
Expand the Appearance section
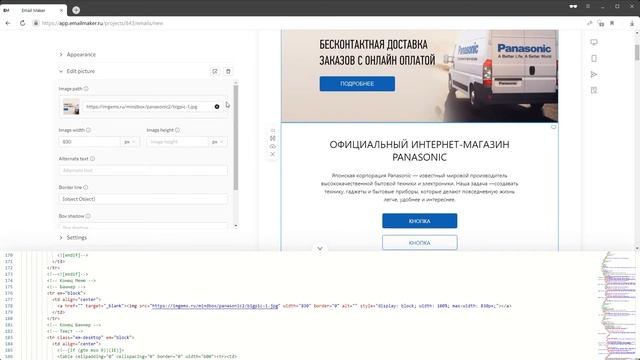(x=78, y=54)
